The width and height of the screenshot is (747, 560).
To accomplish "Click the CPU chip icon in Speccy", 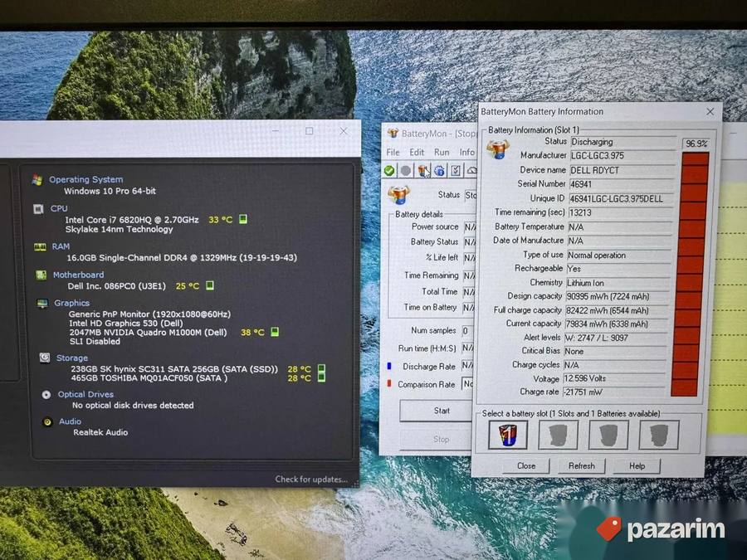I will click(x=38, y=208).
